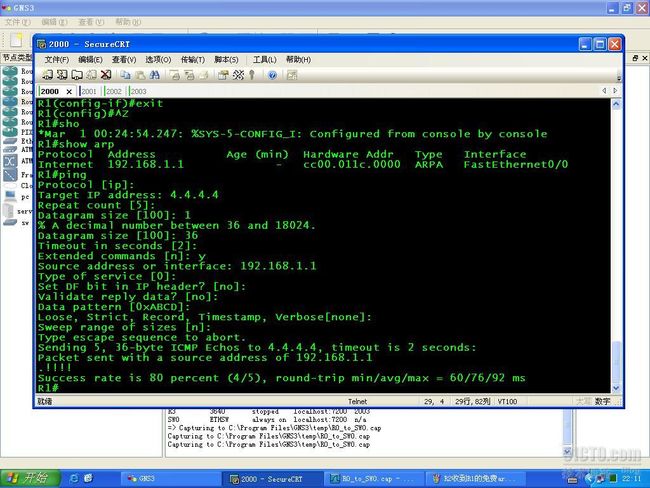This screenshot has height=488, width=650.
Task: Open Session Options from the toolbar icon
Action: tap(223, 75)
